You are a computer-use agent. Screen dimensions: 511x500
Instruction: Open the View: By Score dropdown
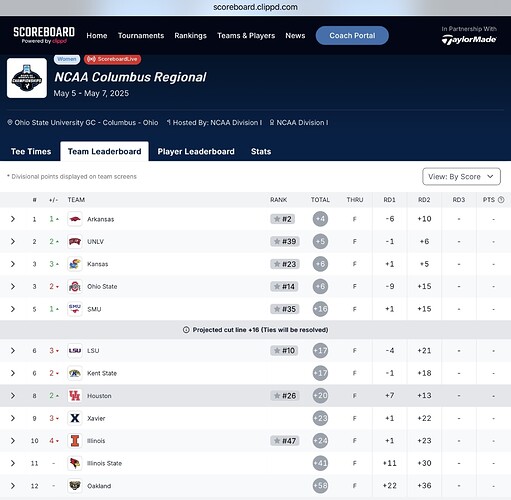461,176
